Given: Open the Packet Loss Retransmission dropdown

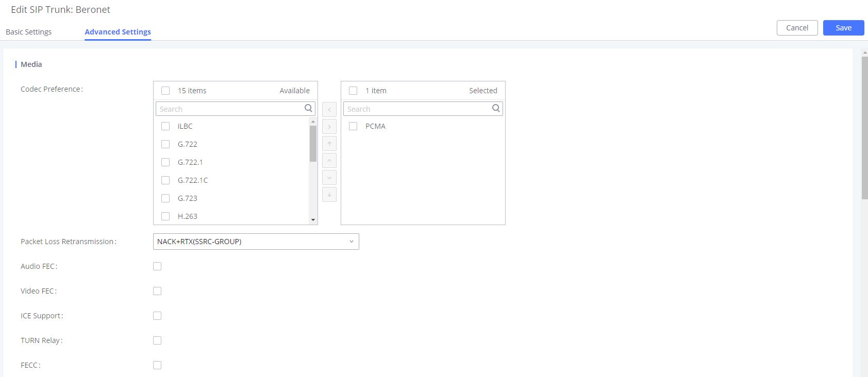Looking at the screenshot, I should click(256, 242).
